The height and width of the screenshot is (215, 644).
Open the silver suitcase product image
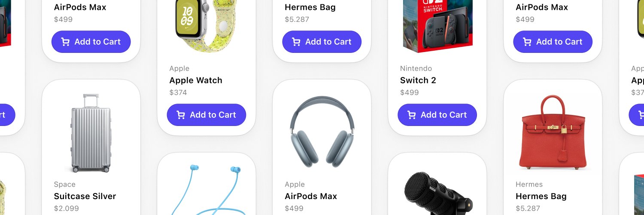91,133
